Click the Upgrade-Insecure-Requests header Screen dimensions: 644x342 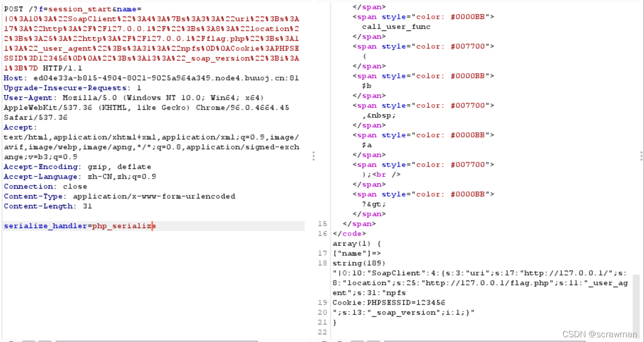[x=73, y=88]
